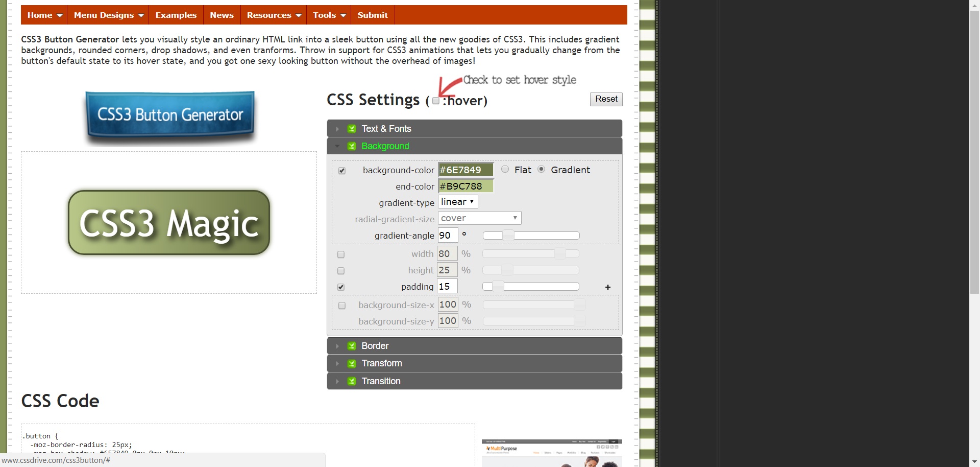Click green icon beside Transition header

(x=352, y=382)
